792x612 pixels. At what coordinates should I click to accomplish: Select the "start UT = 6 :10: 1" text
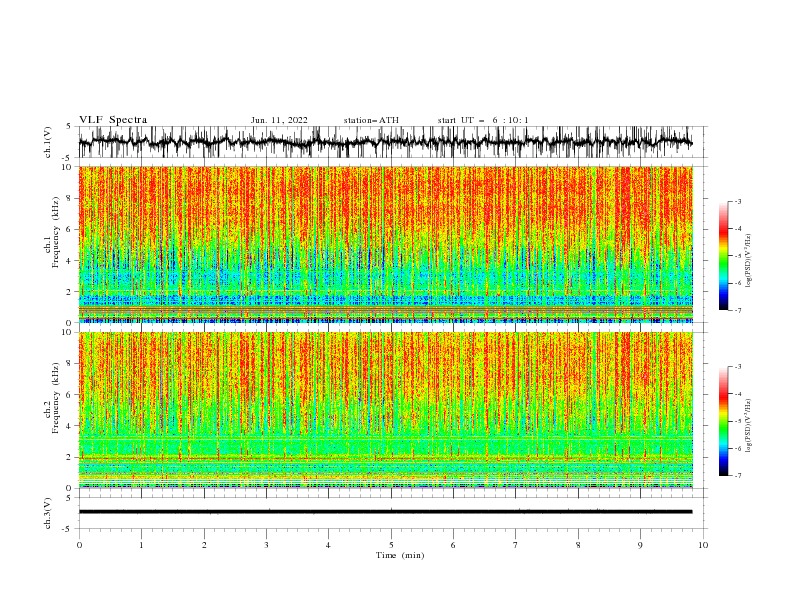(483, 120)
